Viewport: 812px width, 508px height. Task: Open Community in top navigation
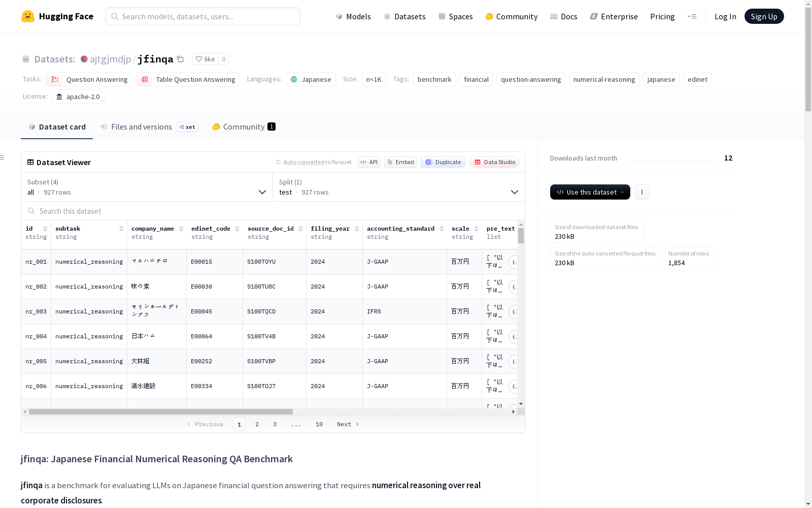tap(512, 16)
